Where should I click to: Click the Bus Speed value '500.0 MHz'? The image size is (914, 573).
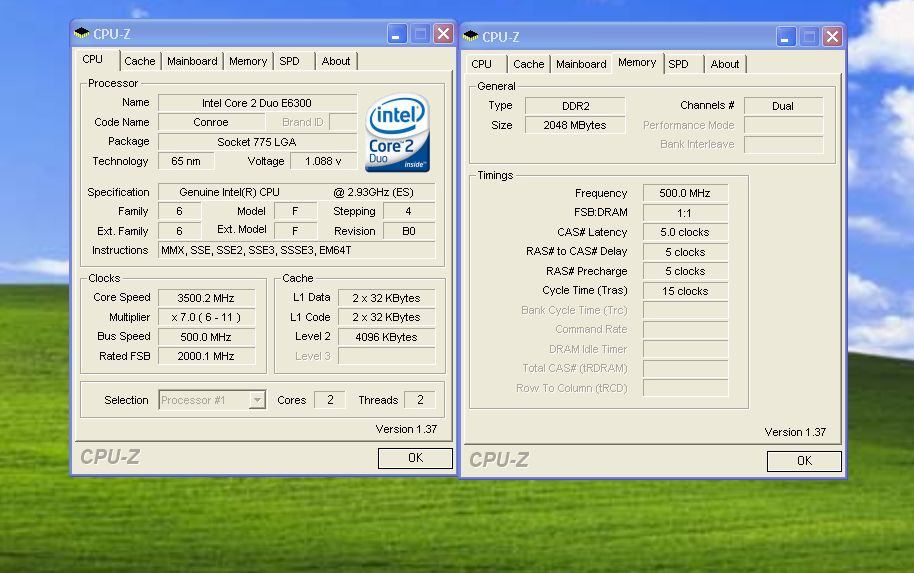[x=206, y=337]
